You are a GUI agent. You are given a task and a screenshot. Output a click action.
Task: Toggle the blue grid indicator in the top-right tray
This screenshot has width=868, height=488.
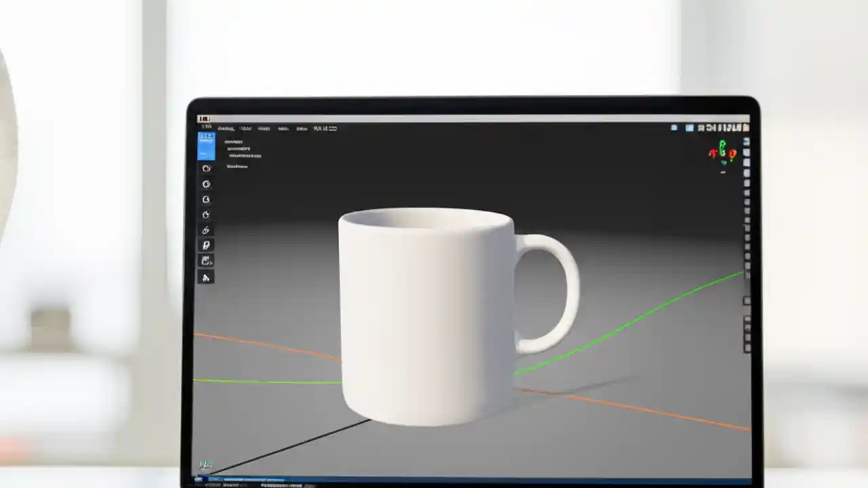tap(690, 128)
